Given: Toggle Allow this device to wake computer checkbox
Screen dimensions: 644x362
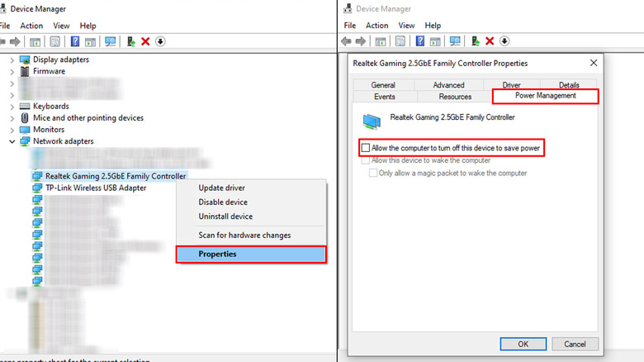Looking at the screenshot, I should pos(365,160).
